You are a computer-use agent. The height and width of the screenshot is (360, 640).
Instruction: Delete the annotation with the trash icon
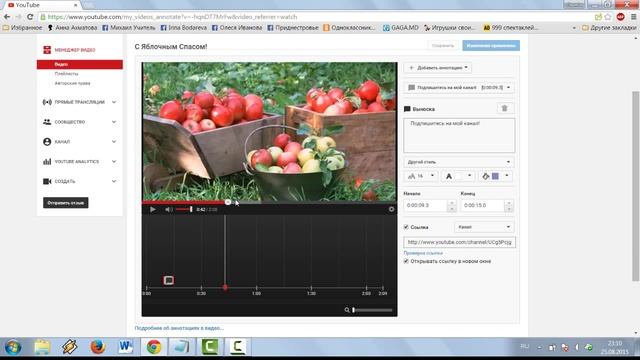pos(504,108)
